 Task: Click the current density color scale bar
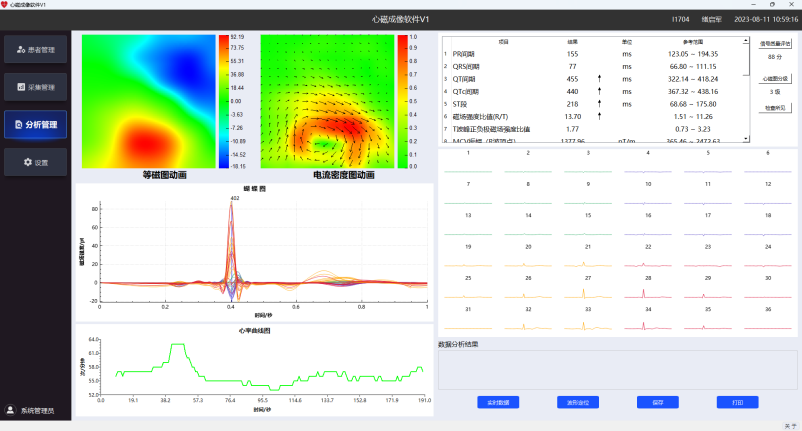click(x=403, y=101)
